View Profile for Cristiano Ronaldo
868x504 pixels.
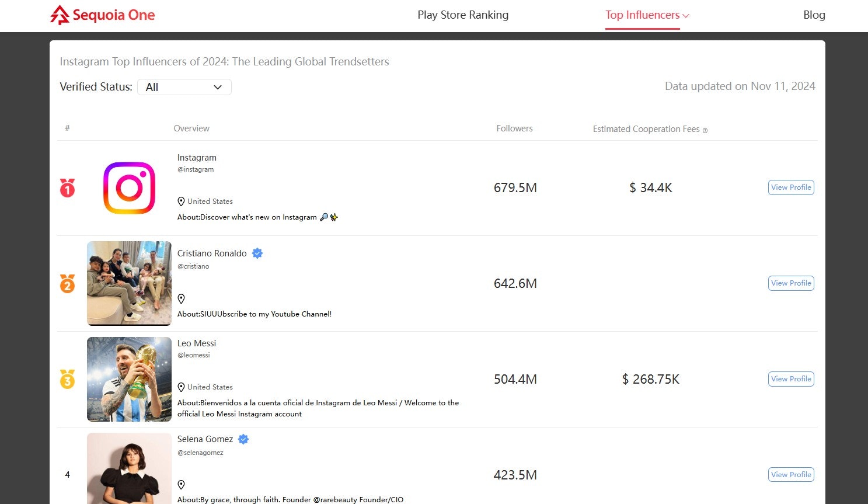click(791, 283)
